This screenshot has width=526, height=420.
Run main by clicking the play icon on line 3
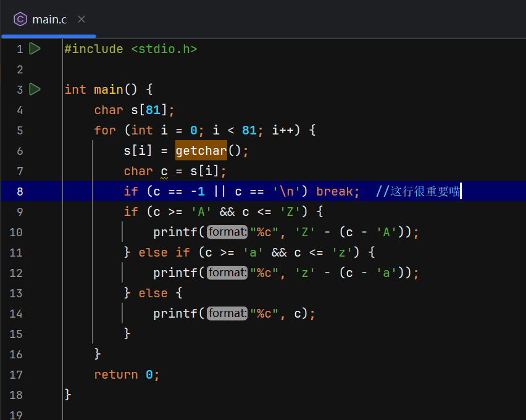[x=35, y=89]
